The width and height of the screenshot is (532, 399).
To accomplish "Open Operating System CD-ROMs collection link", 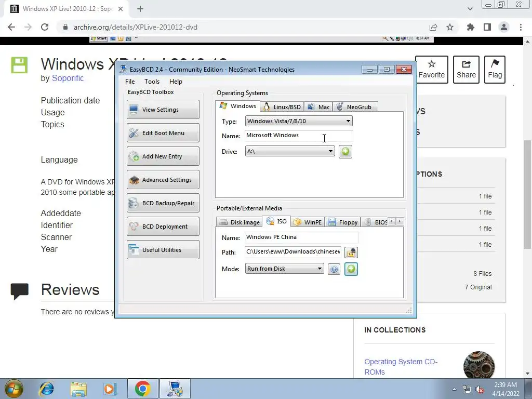I will click(401, 367).
